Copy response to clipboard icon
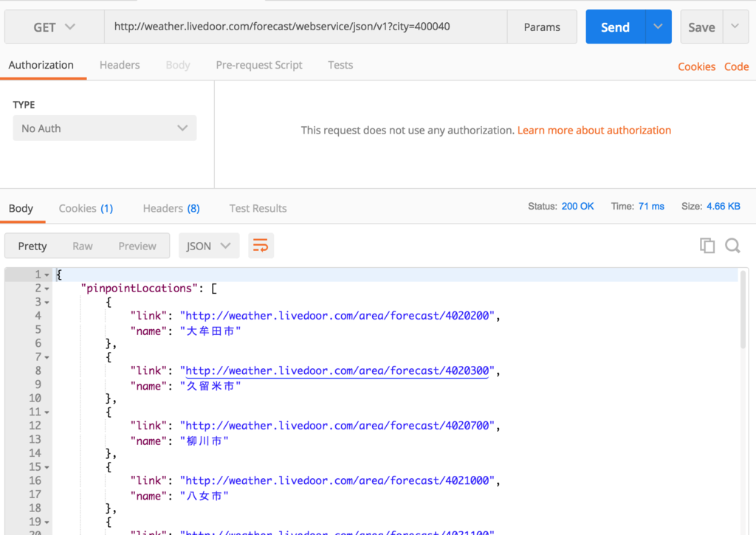This screenshot has height=535, width=756. [x=707, y=245]
